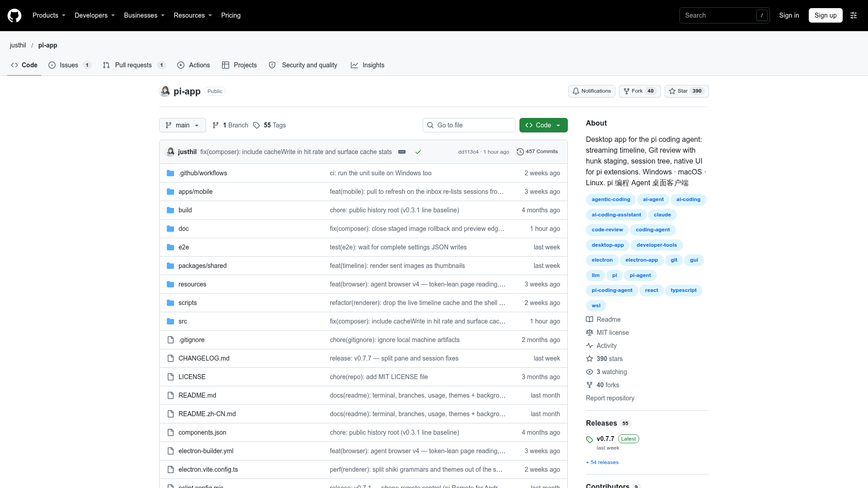Viewport: 868px width, 488px height.
Task: Click the Activity pulse icon
Action: 590,346
